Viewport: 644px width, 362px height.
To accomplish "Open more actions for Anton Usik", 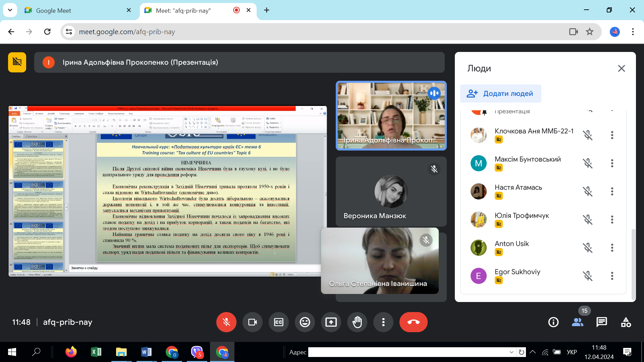I will pyautogui.click(x=612, y=248).
